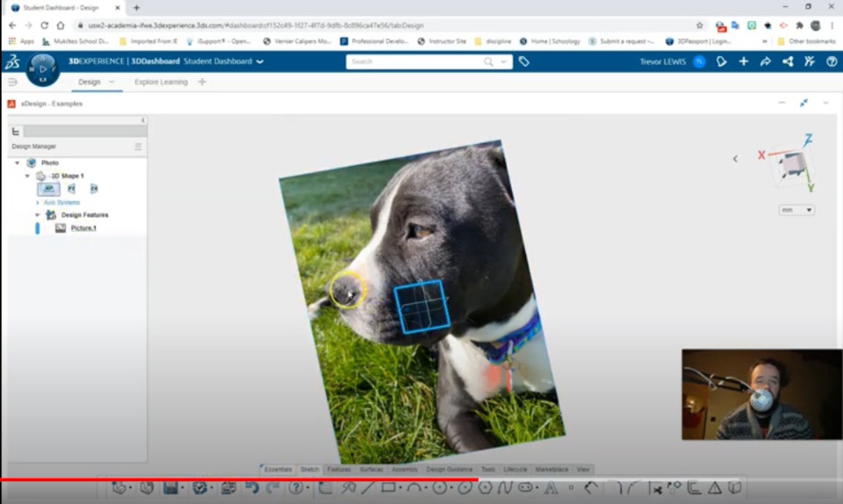This screenshot has height=504, width=843.
Task: Click the last cube icon in bottom toolbar
Action: tap(734, 488)
